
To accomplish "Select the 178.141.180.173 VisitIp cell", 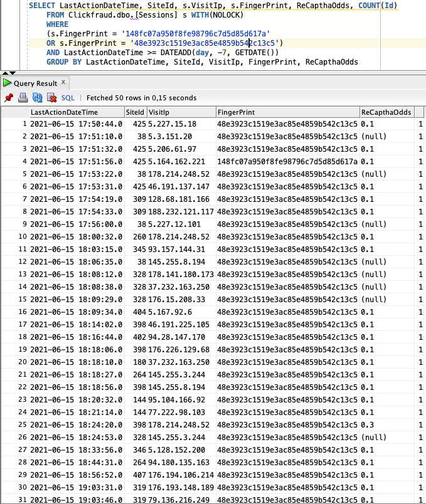I will [181, 275].
